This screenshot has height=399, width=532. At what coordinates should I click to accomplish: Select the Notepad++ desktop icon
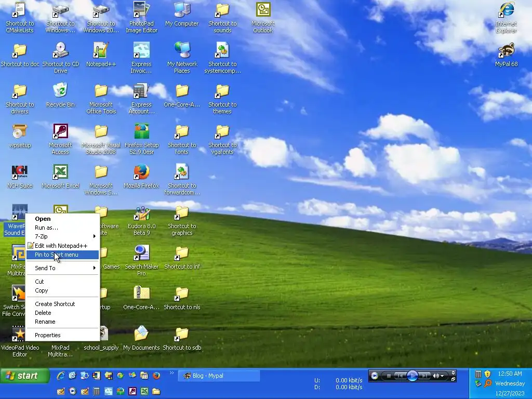click(101, 54)
